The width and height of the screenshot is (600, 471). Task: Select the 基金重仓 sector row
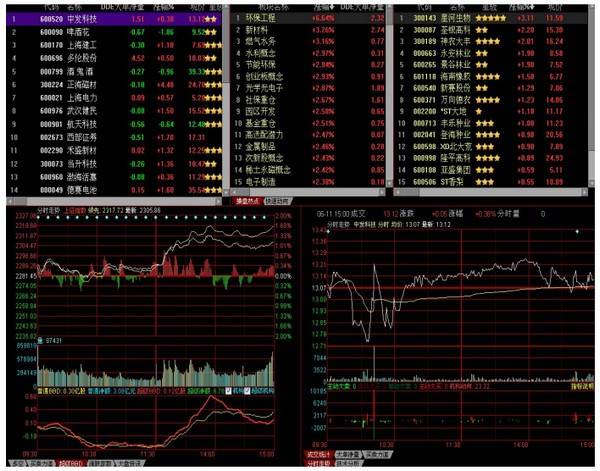pos(309,123)
